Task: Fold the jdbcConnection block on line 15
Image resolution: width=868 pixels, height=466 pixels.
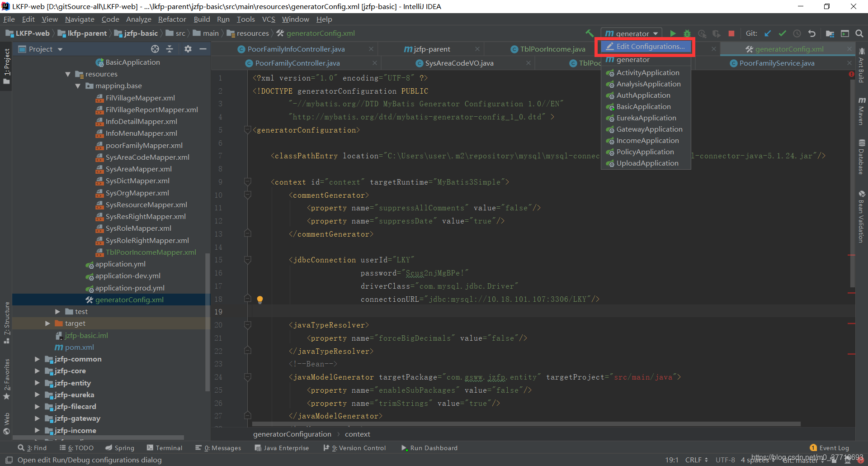Action: [x=248, y=260]
